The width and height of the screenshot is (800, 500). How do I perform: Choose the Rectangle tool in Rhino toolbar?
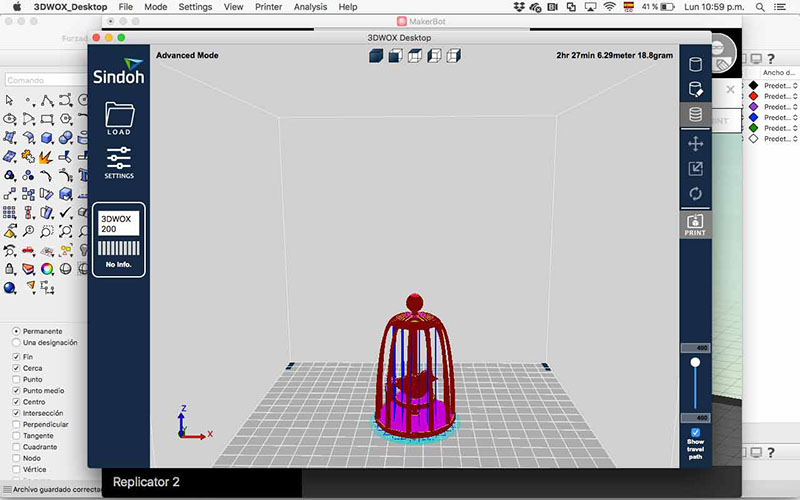47,119
